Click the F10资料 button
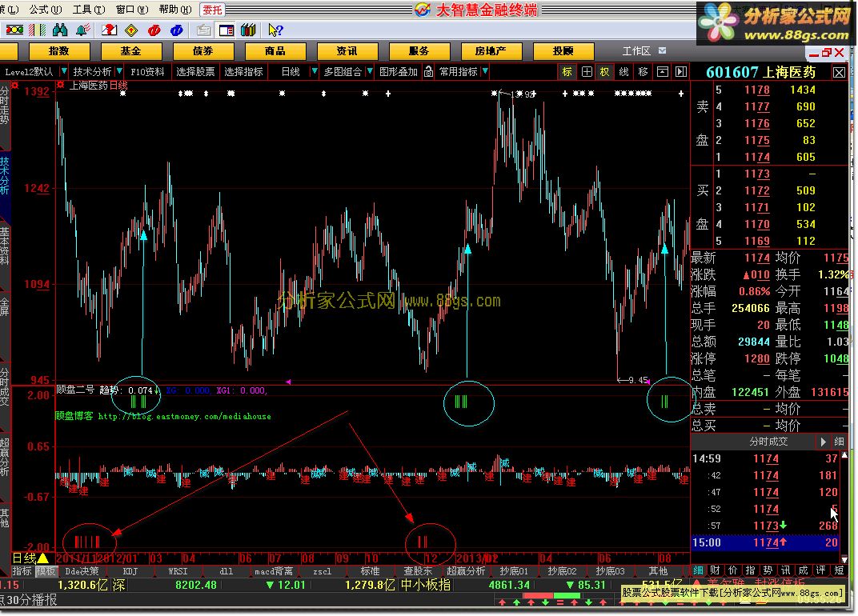 (x=148, y=72)
